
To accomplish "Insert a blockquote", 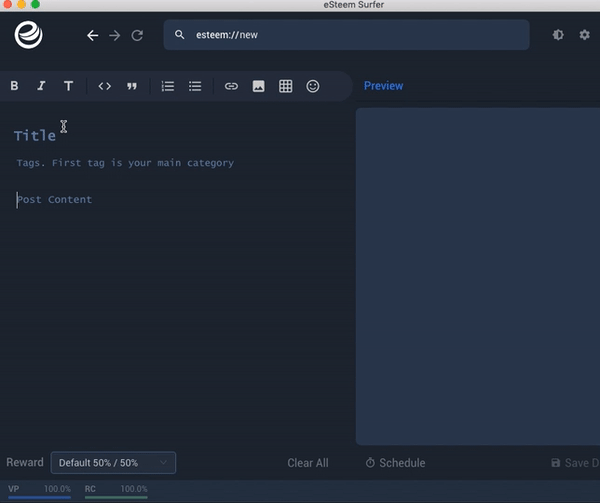I will [132, 86].
